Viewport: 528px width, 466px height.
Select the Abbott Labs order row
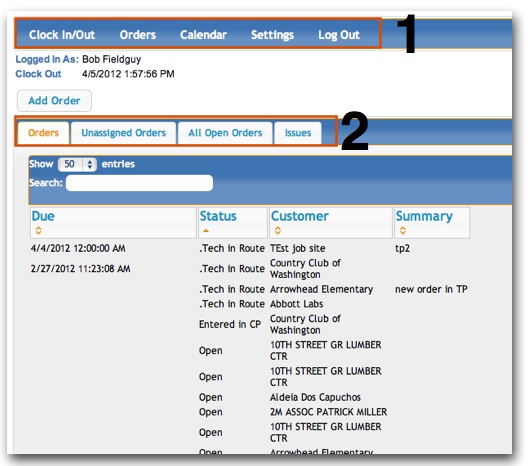click(x=249, y=304)
